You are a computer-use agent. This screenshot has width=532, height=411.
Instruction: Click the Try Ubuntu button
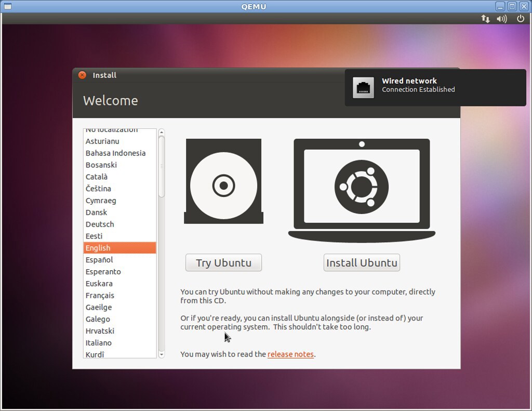click(223, 263)
